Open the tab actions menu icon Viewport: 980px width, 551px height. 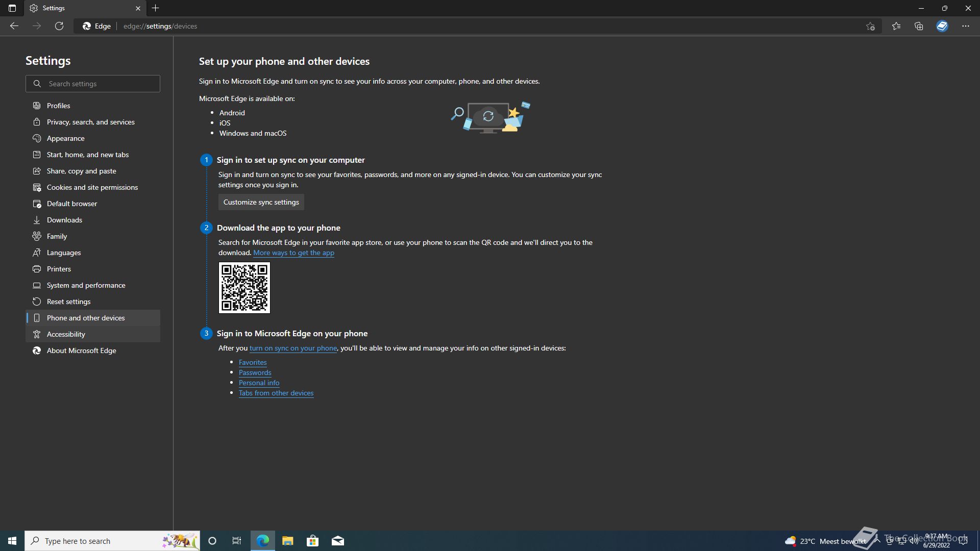12,8
